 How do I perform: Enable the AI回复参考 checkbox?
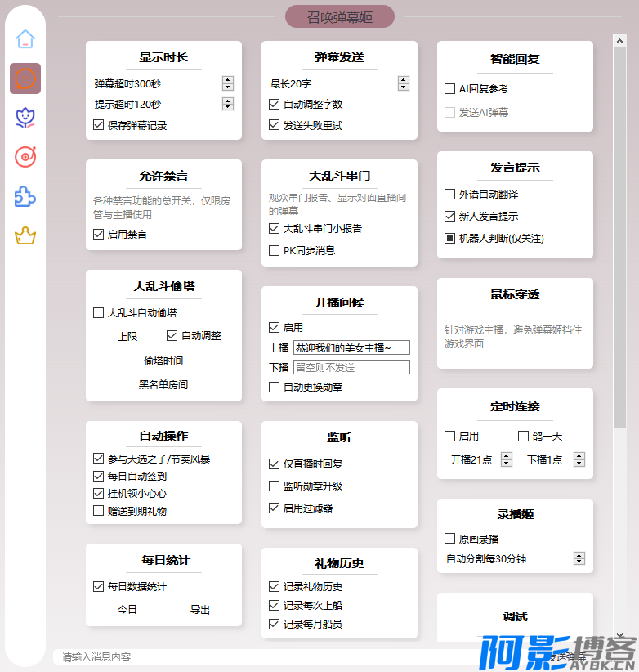450,88
